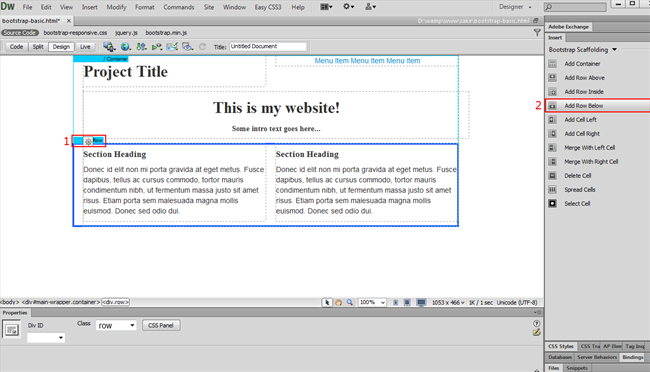Switch to Code view
This screenshot has width=650, height=372.
pos(17,47)
